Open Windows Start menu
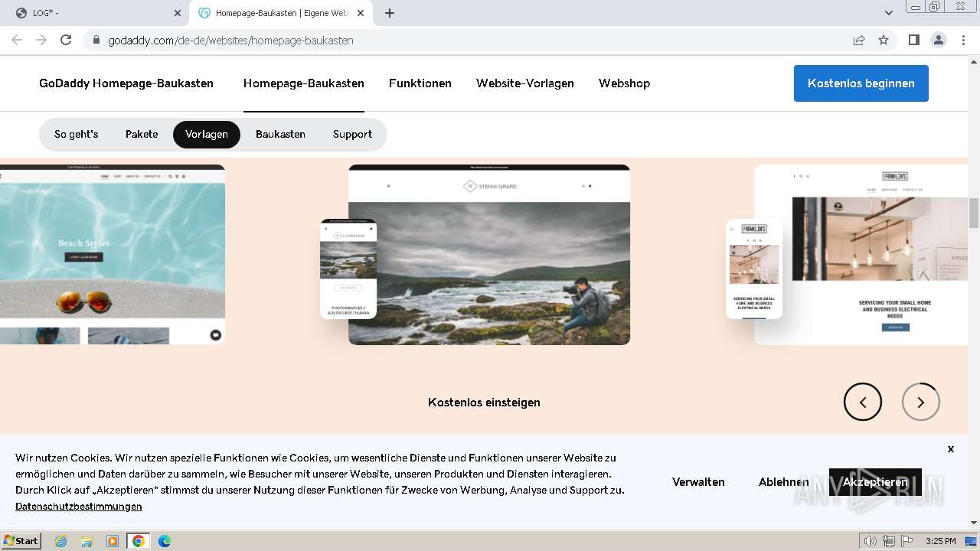 point(21,540)
